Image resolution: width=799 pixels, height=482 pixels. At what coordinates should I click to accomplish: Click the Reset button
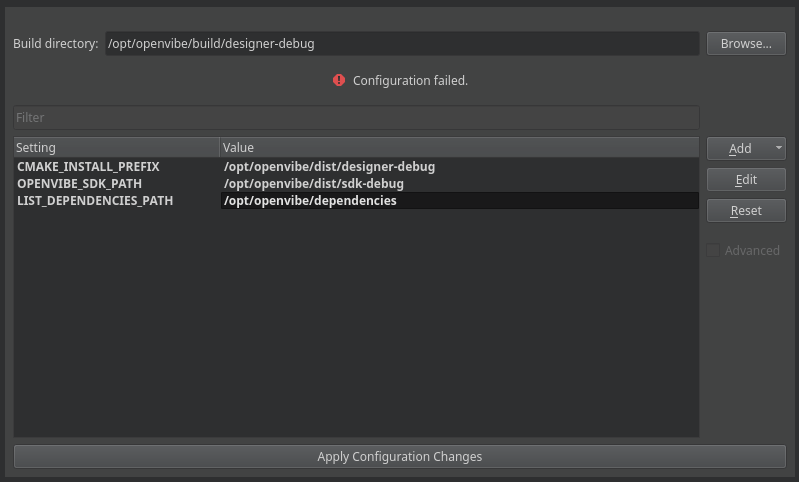click(x=746, y=211)
